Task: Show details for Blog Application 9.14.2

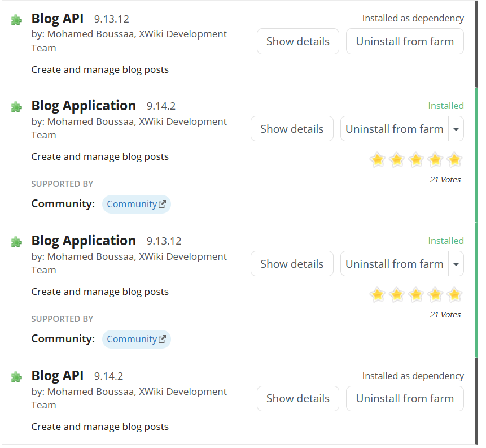Action: point(292,129)
